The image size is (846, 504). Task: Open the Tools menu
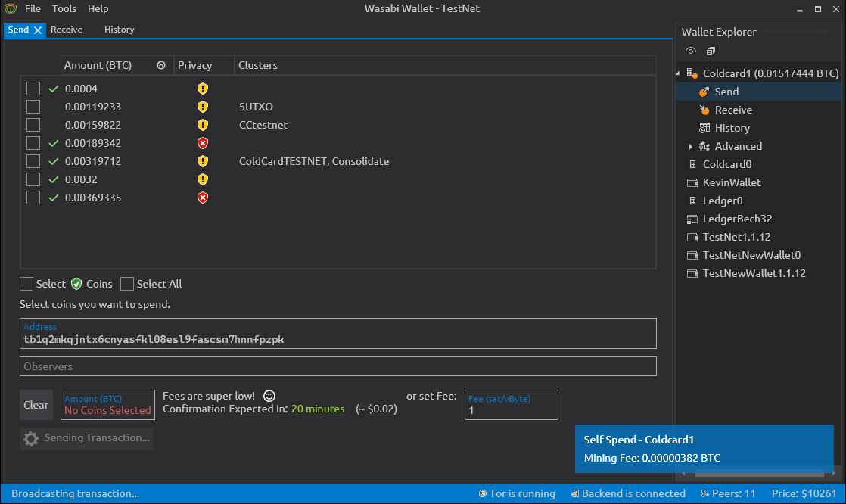pyautogui.click(x=64, y=8)
